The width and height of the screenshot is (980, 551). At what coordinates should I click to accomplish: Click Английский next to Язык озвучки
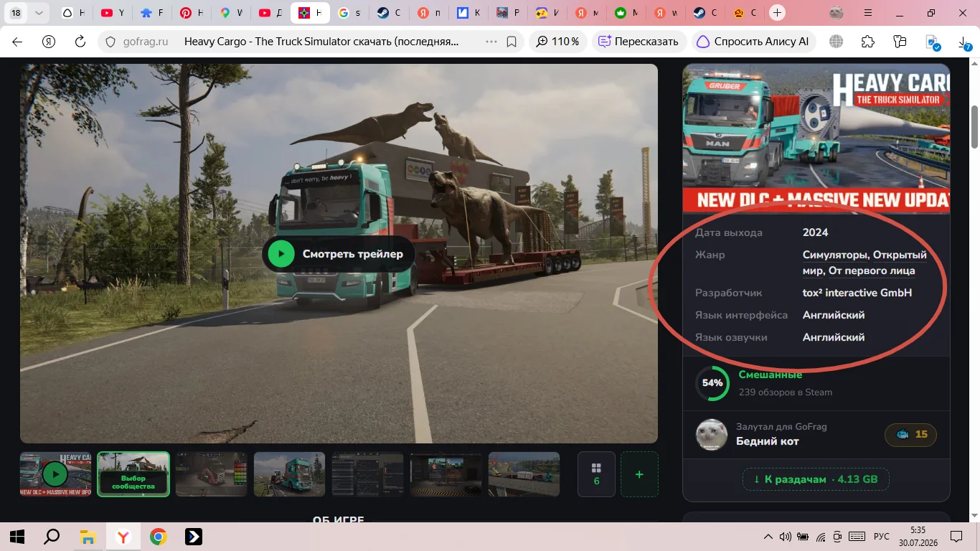(x=834, y=337)
